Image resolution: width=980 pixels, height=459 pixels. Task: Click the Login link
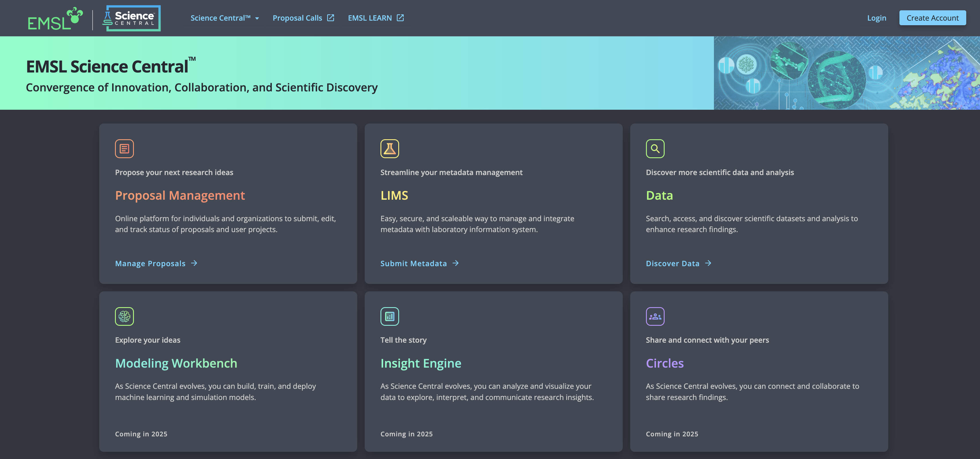pos(876,18)
